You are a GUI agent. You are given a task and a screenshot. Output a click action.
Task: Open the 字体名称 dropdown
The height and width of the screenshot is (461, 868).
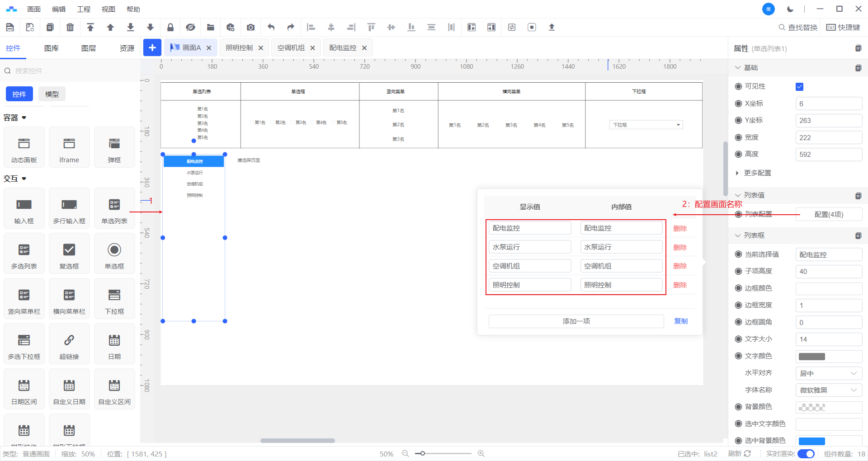point(828,390)
